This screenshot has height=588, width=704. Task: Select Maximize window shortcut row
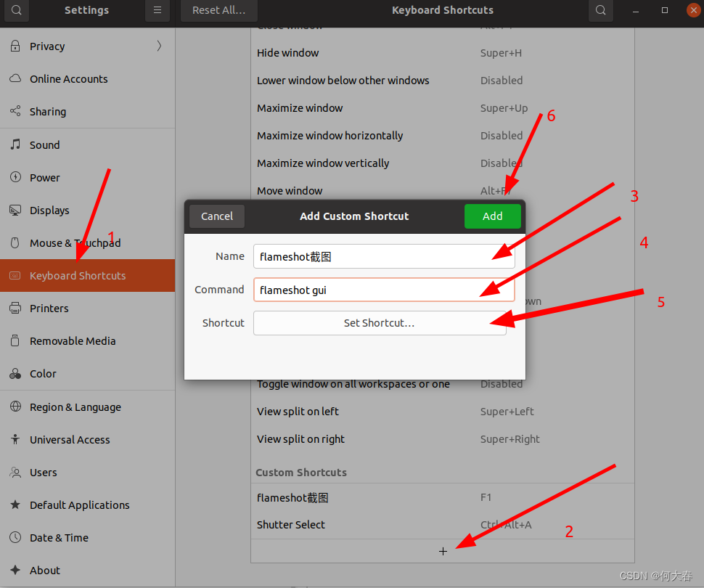[443, 108]
